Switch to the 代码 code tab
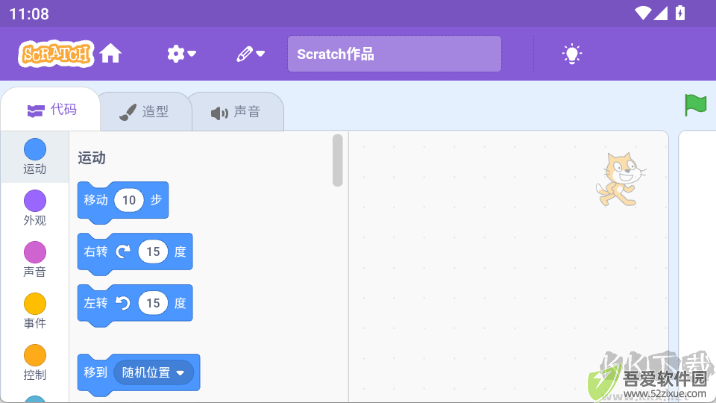 click(x=51, y=110)
